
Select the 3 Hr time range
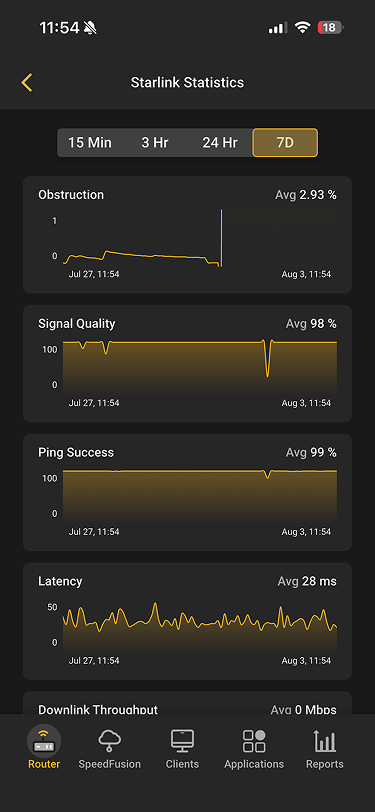[x=155, y=142]
